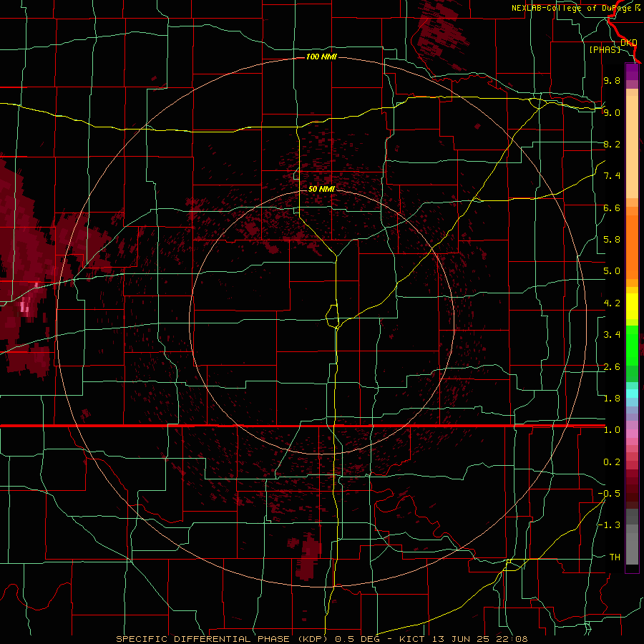Viewport: 644px width, 644px height.
Task: Click the 100 NMI range ring label
Action: 321,57
